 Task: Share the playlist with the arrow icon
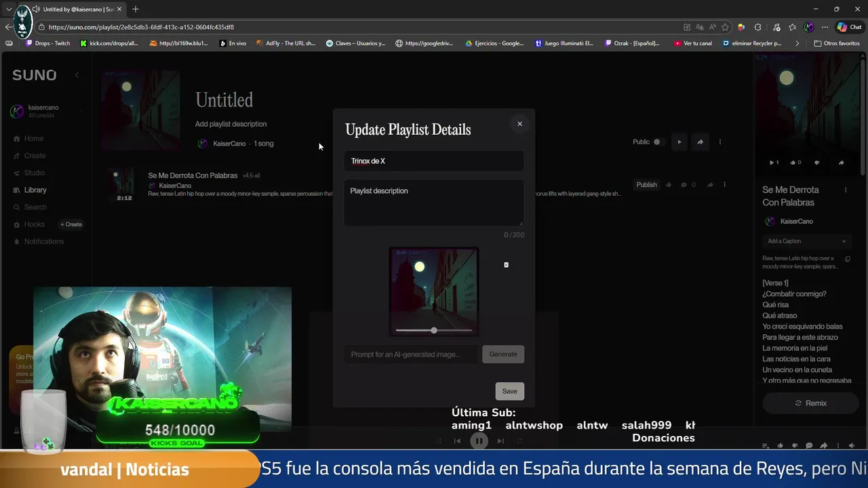click(700, 142)
